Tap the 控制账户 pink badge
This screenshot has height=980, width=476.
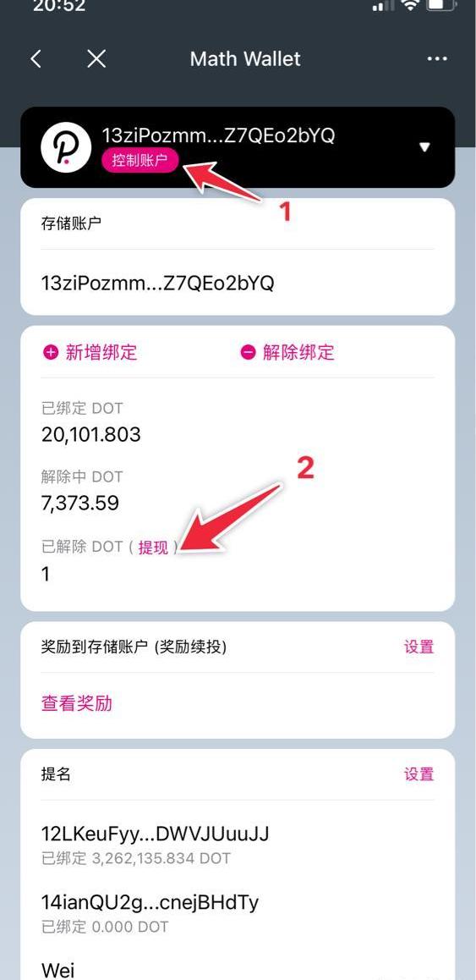tap(140, 160)
